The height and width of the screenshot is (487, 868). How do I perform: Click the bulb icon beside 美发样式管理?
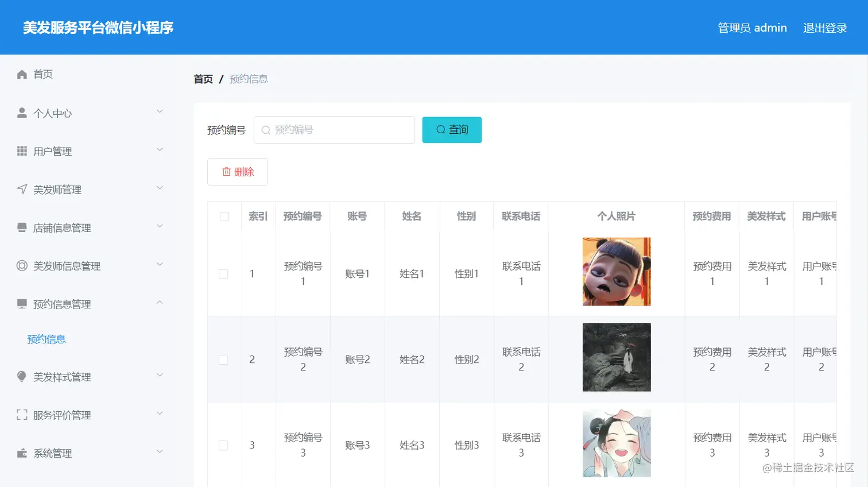(22, 376)
